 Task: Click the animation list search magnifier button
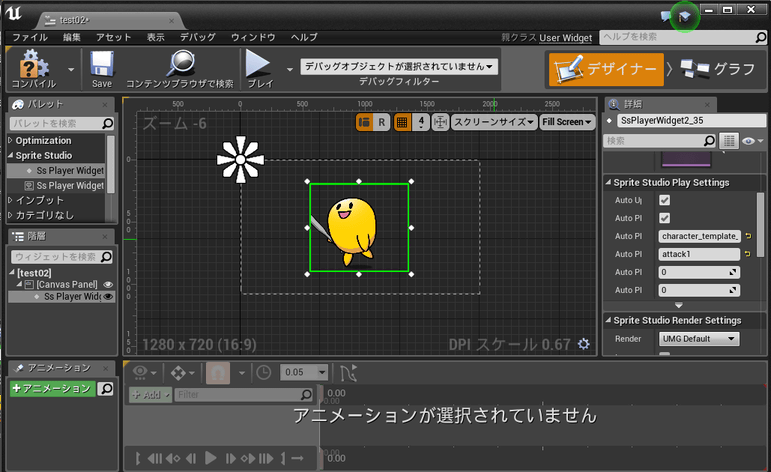(x=106, y=389)
